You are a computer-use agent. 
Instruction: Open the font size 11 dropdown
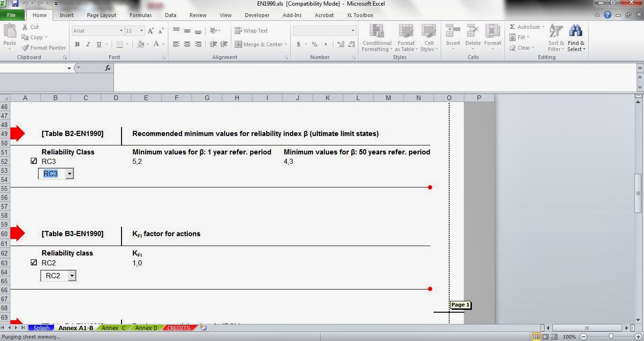point(141,31)
